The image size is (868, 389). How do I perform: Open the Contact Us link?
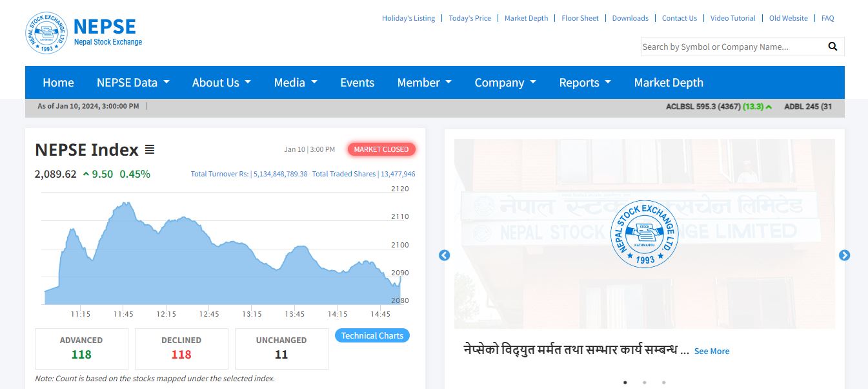(x=680, y=18)
